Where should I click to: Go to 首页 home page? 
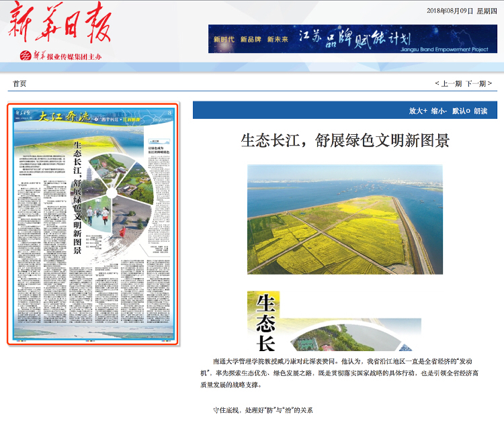pyautogui.click(x=19, y=84)
